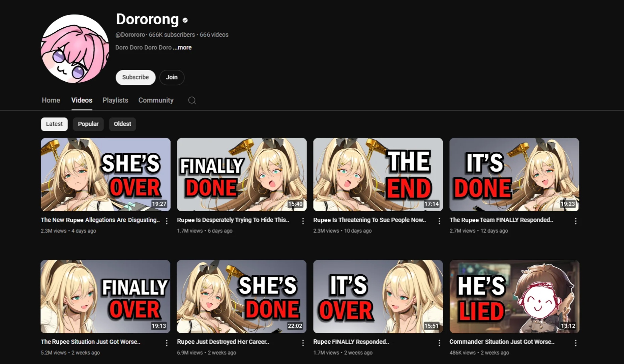Open options menu for 'The Rupee Situation Just Got Worse' video

pyautogui.click(x=167, y=343)
